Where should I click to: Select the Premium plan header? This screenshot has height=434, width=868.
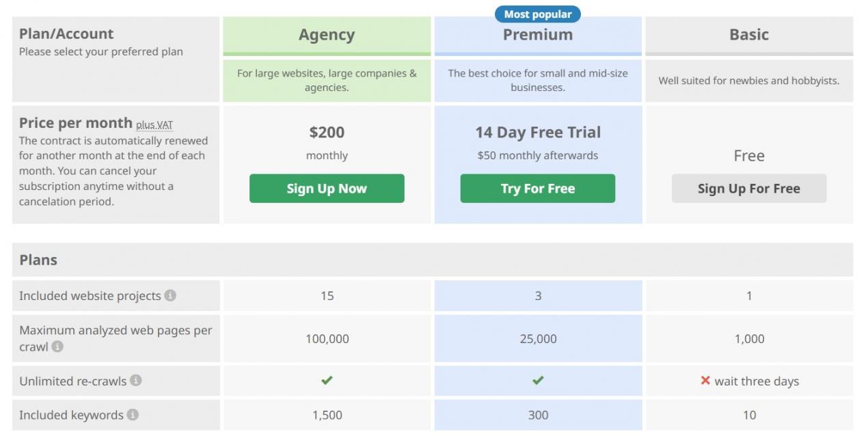tap(538, 35)
